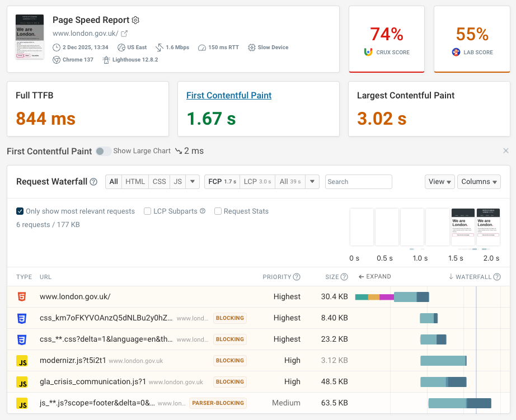Click the Size column help icon
The width and height of the screenshot is (516, 420).
[x=345, y=277]
